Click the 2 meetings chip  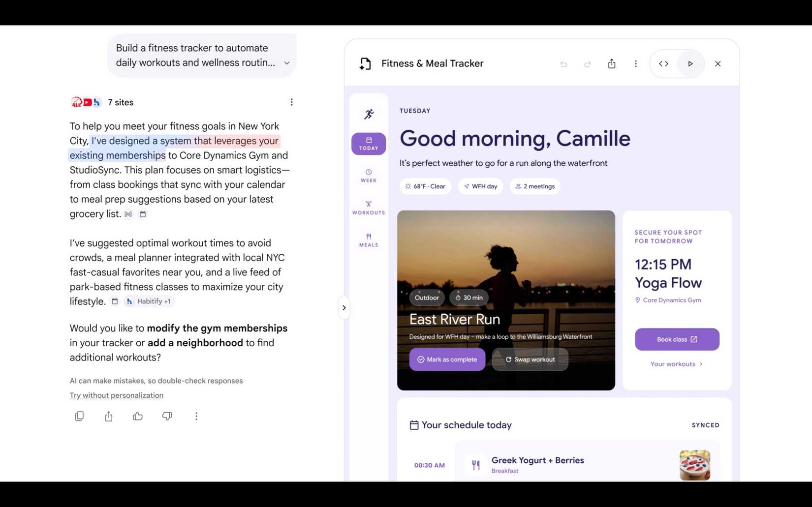535,186
